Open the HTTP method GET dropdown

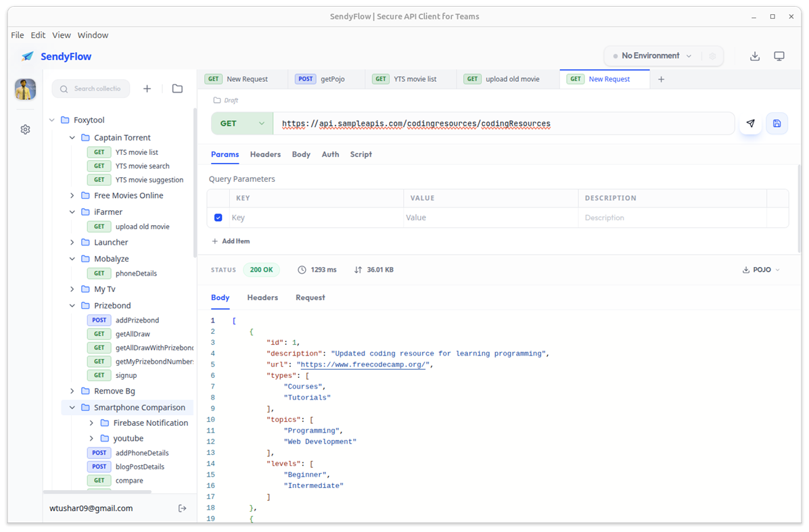pyautogui.click(x=242, y=124)
